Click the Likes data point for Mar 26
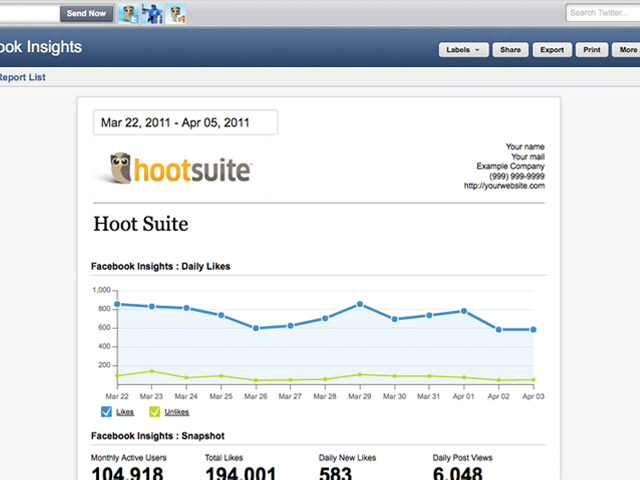 pos(256,328)
